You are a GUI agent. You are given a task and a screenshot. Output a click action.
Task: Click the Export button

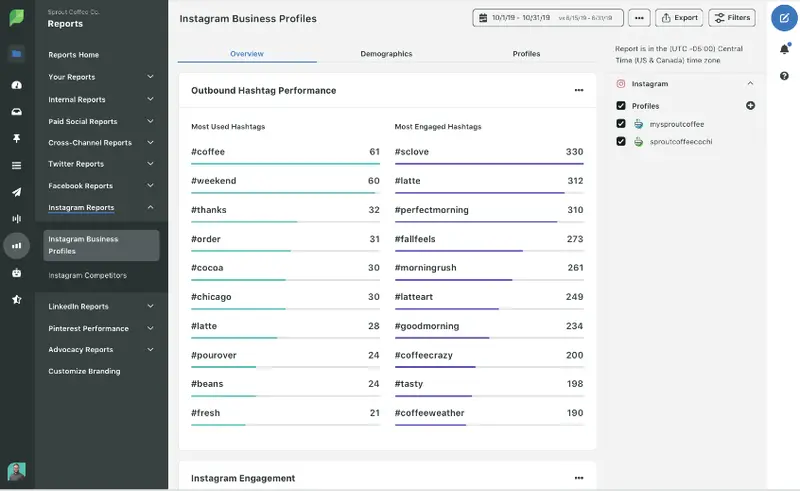coord(679,18)
